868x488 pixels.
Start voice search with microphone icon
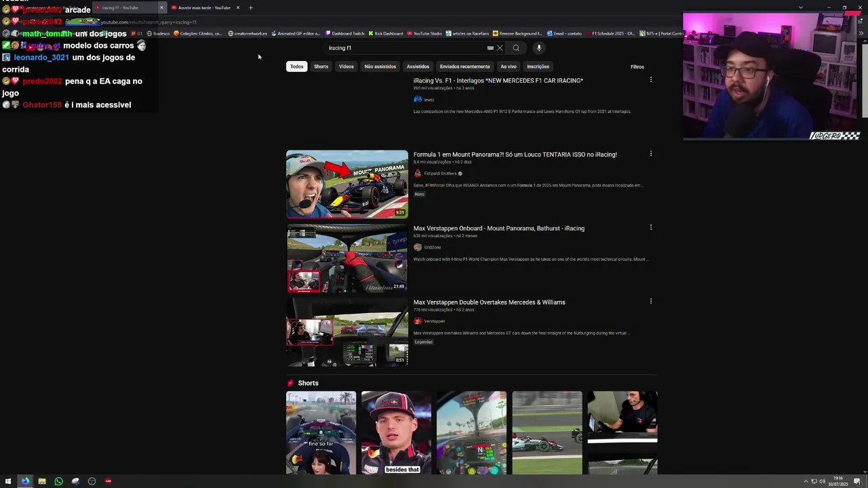539,48
